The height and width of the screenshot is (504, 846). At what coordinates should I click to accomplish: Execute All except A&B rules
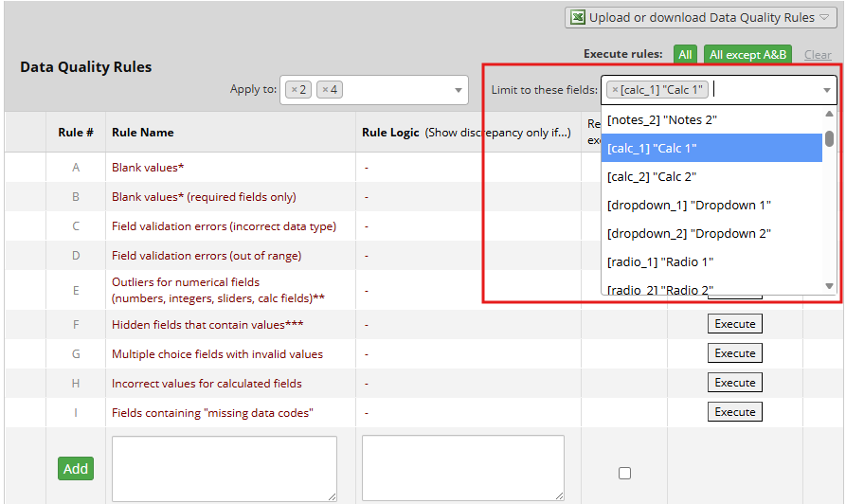click(747, 55)
